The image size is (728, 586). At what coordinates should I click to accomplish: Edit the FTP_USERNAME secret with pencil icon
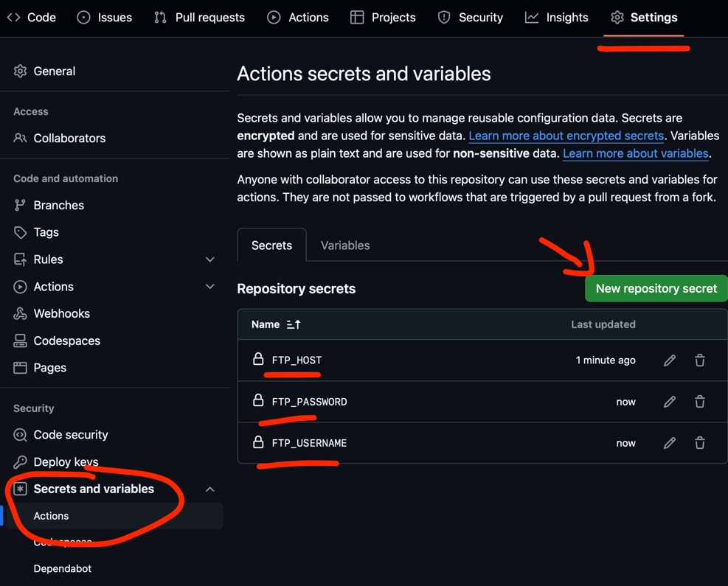(x=669, y=443)
